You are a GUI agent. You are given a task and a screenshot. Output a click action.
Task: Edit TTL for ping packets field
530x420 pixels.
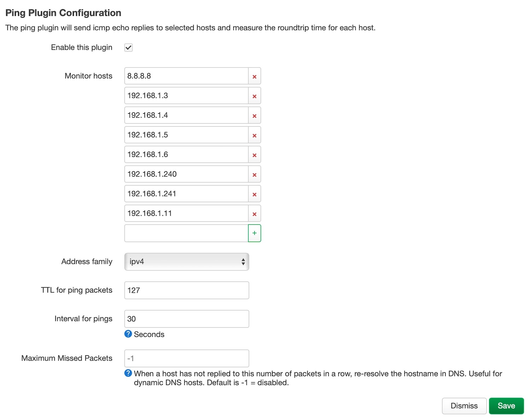(x=187, y=290)
